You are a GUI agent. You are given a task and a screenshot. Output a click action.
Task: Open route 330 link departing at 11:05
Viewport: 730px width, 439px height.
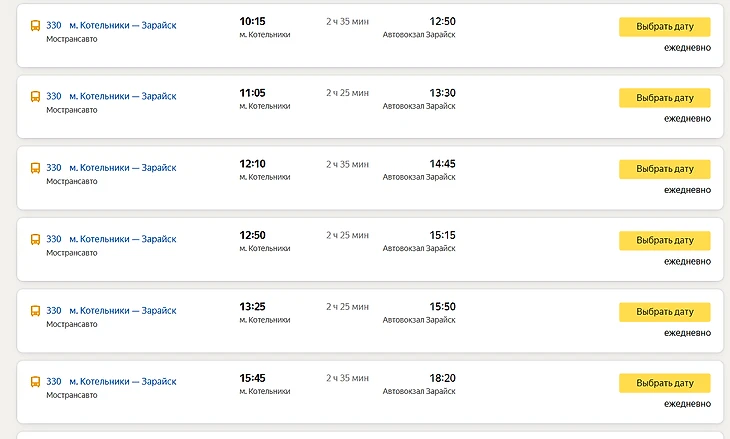click(54, 97)
